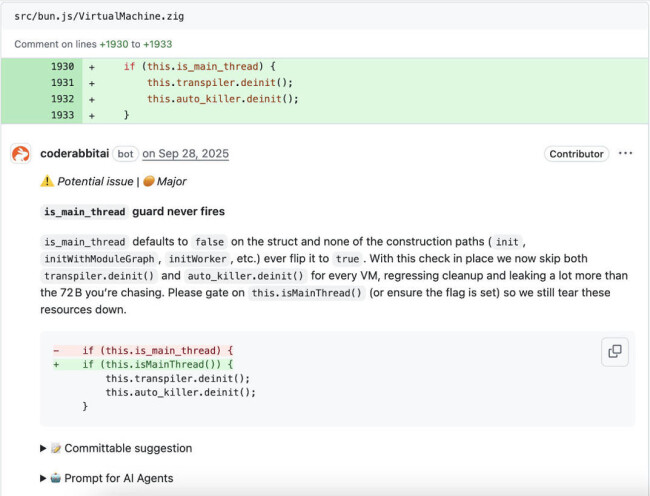Click the Contributor badge
The image size is (650, 496).
[577, 154]
